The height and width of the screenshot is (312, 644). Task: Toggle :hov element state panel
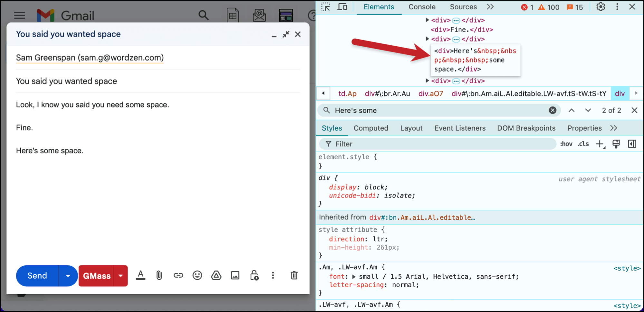(x=566, y=144)
